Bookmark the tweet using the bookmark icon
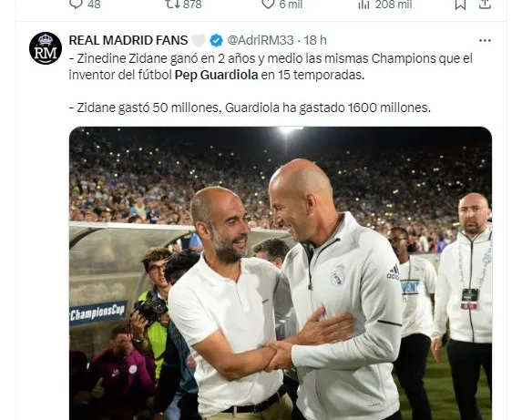This screenshot has width=522, height=420. point(460,4)
